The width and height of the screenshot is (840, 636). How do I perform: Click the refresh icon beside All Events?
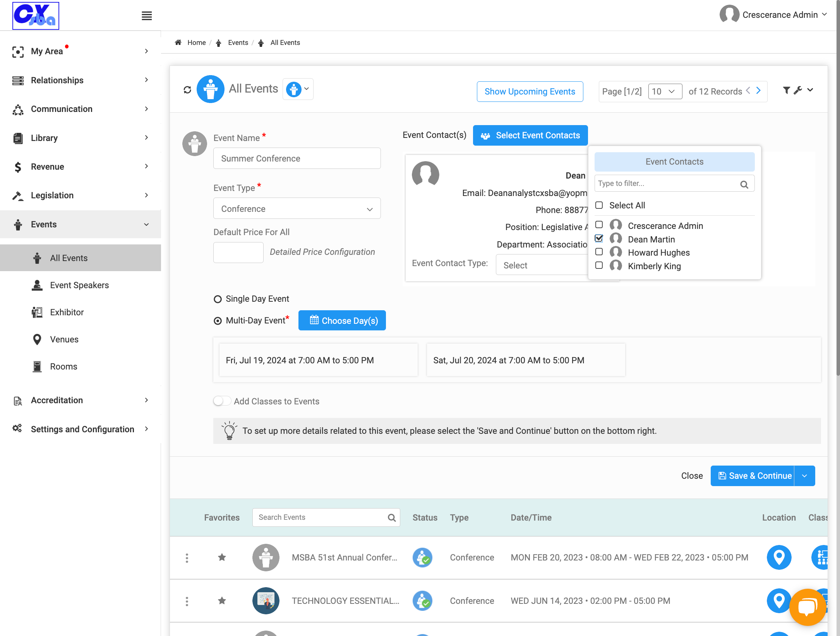[x=187, y=90]
